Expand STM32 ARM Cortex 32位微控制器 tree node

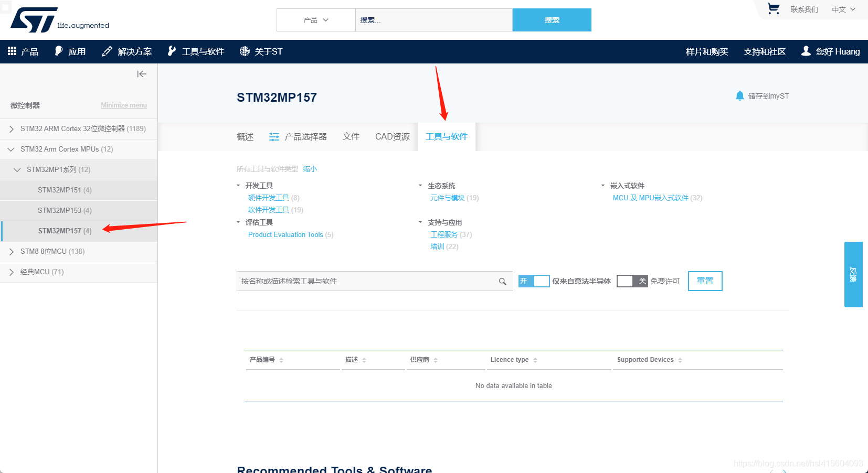click(x=11, y=129)
